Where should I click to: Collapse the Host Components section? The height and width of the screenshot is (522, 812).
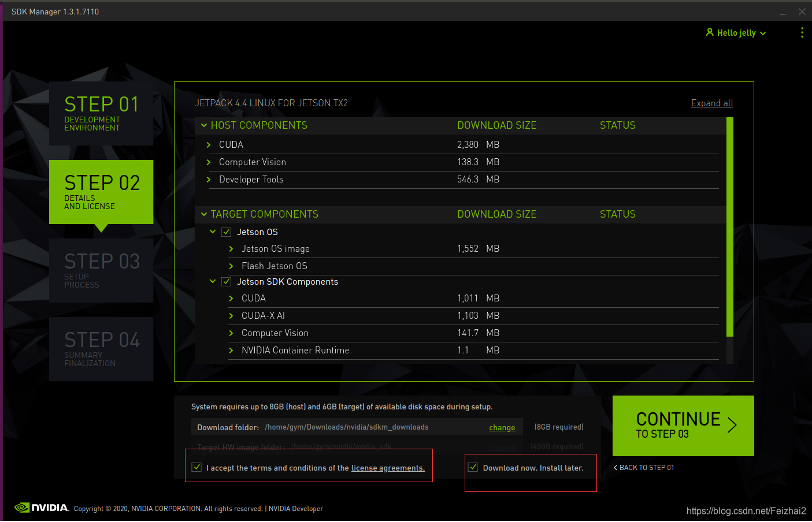tap(204, 125)
